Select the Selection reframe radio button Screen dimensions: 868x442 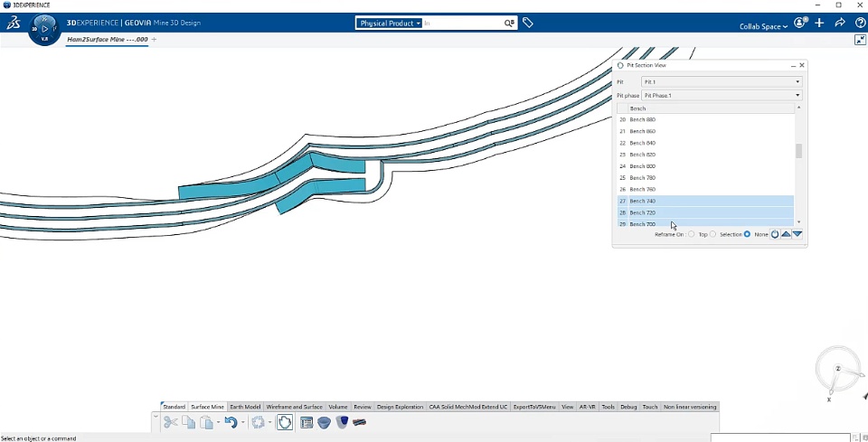[713, 234]
